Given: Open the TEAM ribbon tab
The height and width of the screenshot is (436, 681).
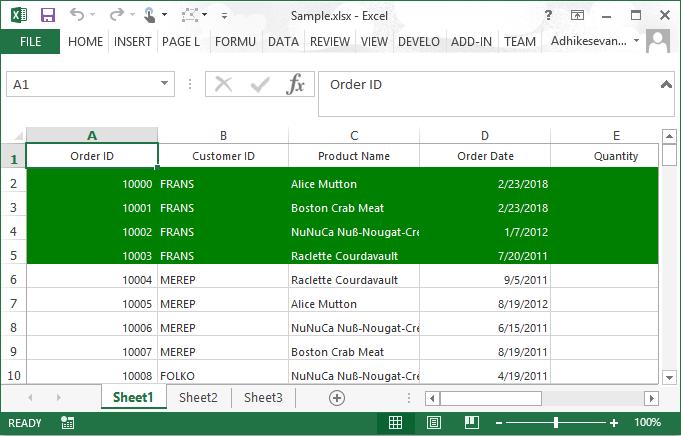Looking at the screenshot, I should [520, 42].
